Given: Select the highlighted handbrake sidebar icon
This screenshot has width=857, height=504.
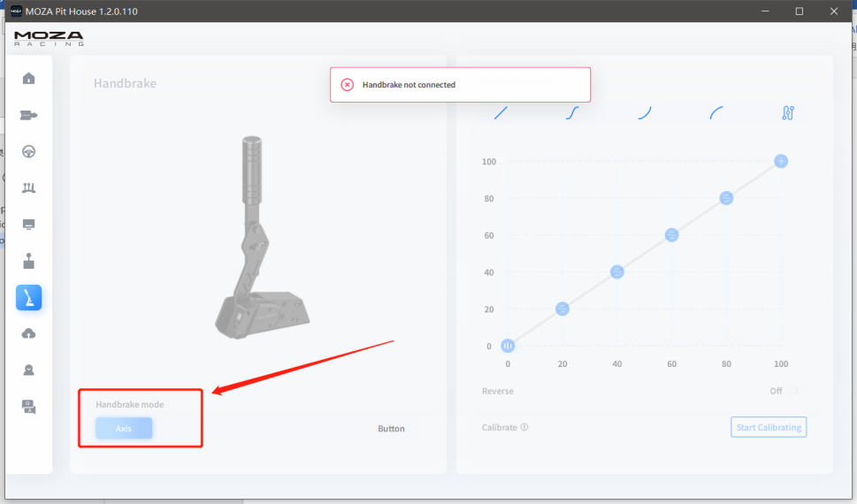Looking at the screenshot, I should pos(28,297).
